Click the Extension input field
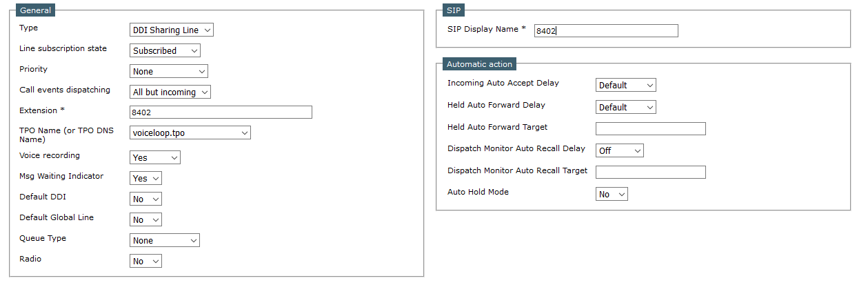The width and height of the screenshot is (868, 285). tap(221, 112)
